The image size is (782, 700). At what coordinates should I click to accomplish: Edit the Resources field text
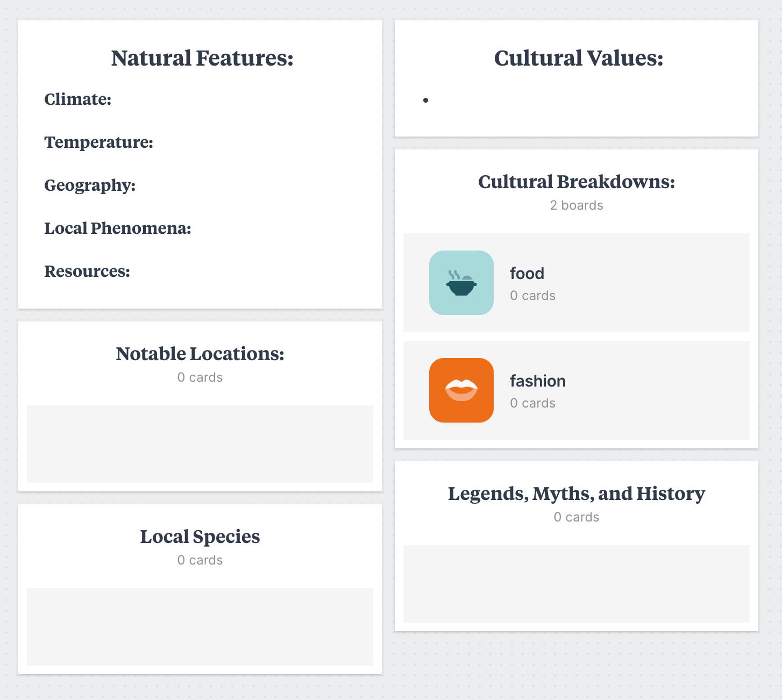pyautogui.click(x=87, y=271)
